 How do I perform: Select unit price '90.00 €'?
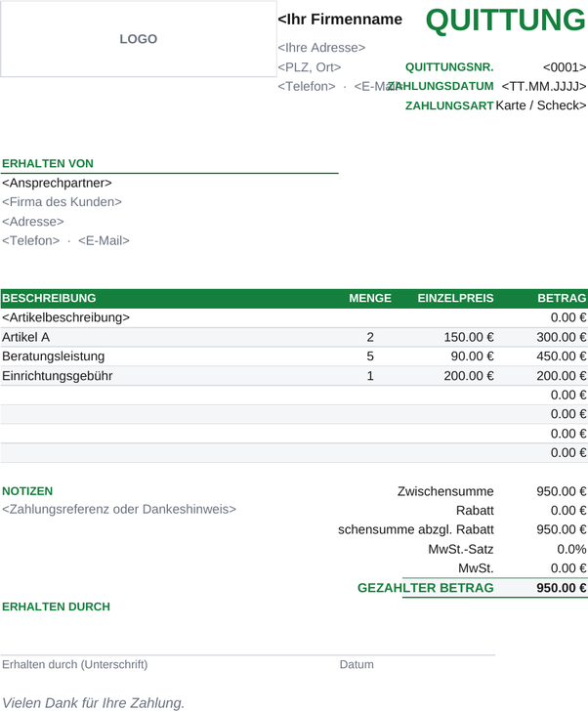click(x=472, y=356)
